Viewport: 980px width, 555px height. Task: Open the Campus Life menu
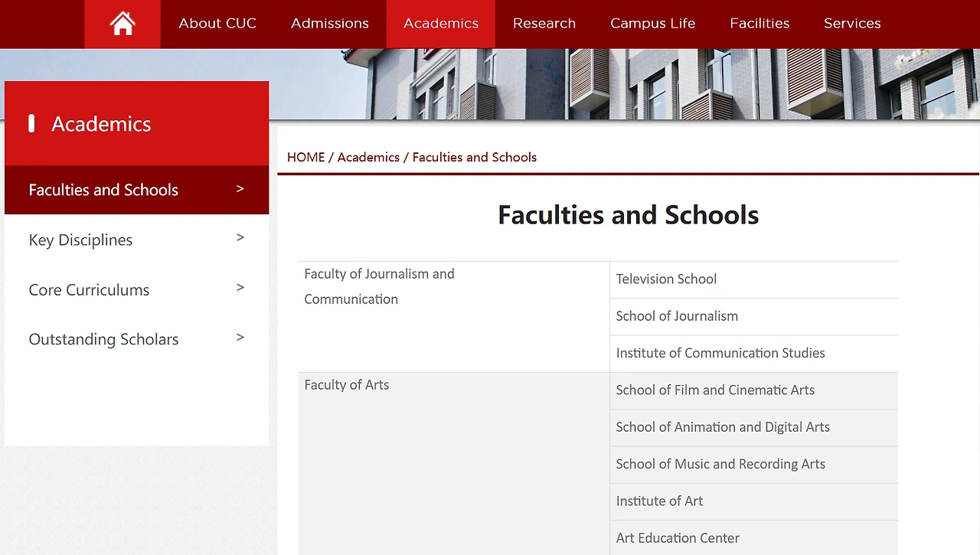click(x=653, y=24)
